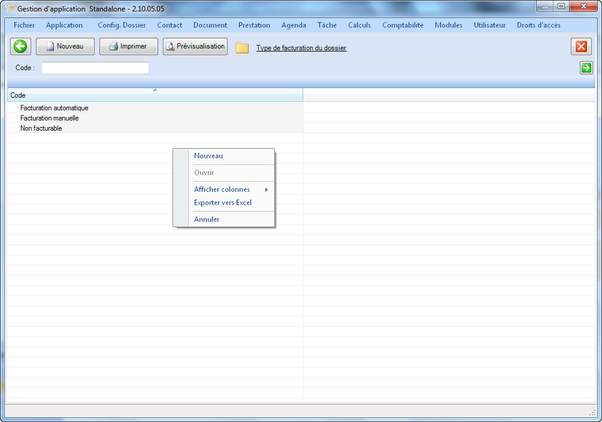
Task: Open the Comptabilité menu
Action: [x=403, y=25]
